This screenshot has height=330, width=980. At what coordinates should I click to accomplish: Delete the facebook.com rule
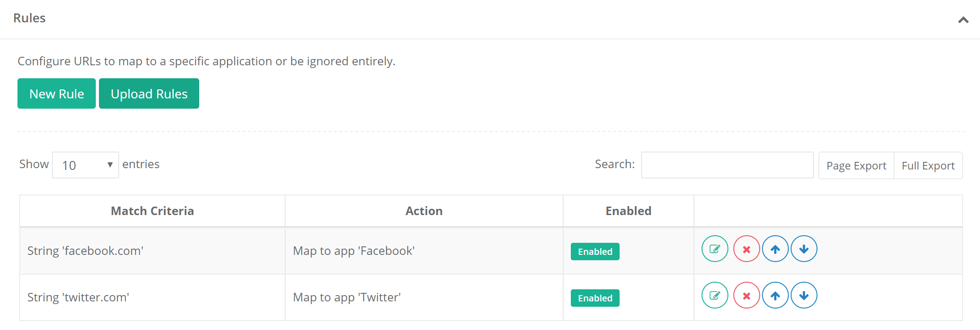pos(746,249)
